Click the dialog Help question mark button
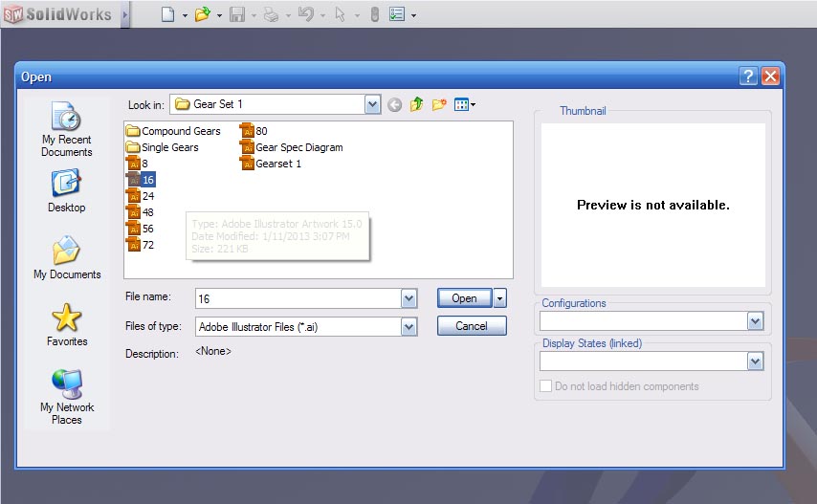 pos(748,76)
